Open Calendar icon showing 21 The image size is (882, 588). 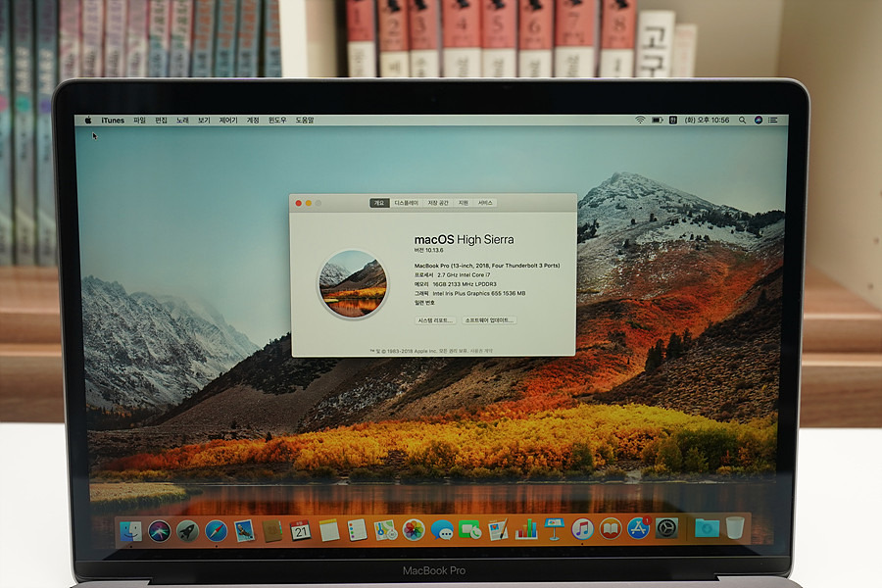(x=301, y=530)
